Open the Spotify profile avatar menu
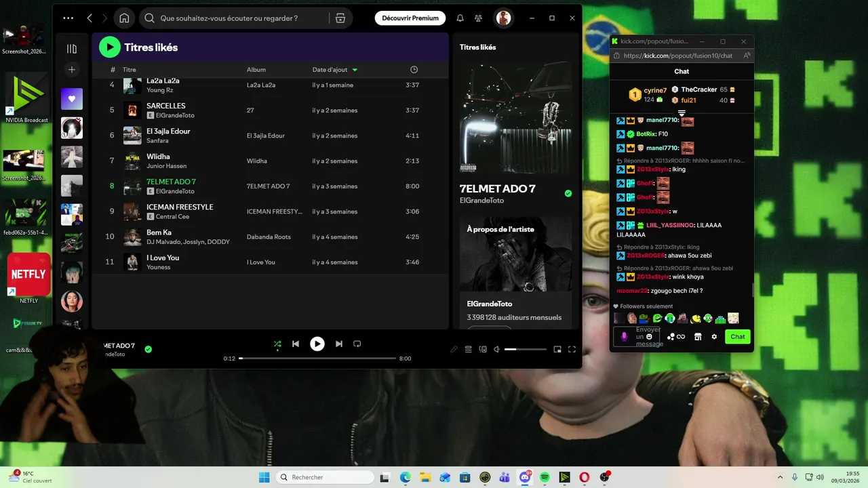The height and width of the screenshot is (488, 868). [x=503, y=18]
